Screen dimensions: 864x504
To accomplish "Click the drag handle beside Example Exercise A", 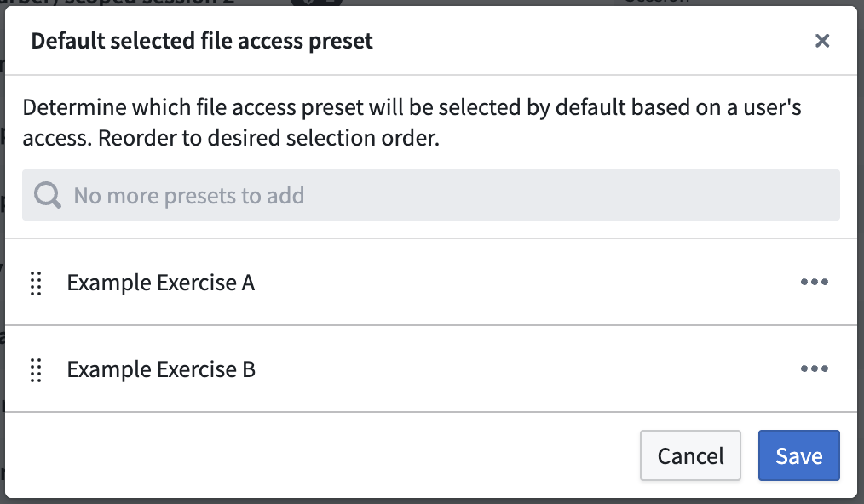I will pyautogui.click(x=36, y=282).
